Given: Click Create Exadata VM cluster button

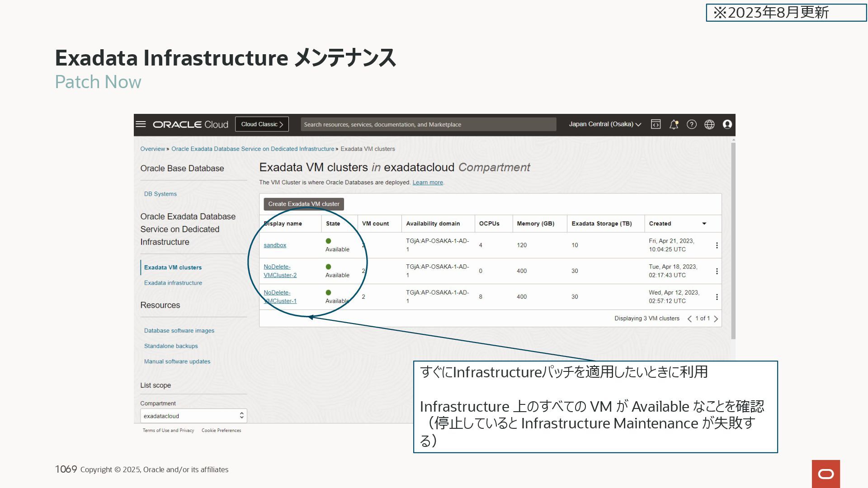Looking at the screenshot, I should point(303,204).
